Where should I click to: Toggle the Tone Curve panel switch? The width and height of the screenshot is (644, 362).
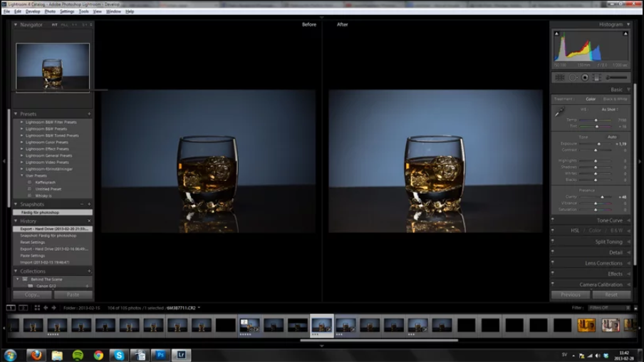coord(552,219)
